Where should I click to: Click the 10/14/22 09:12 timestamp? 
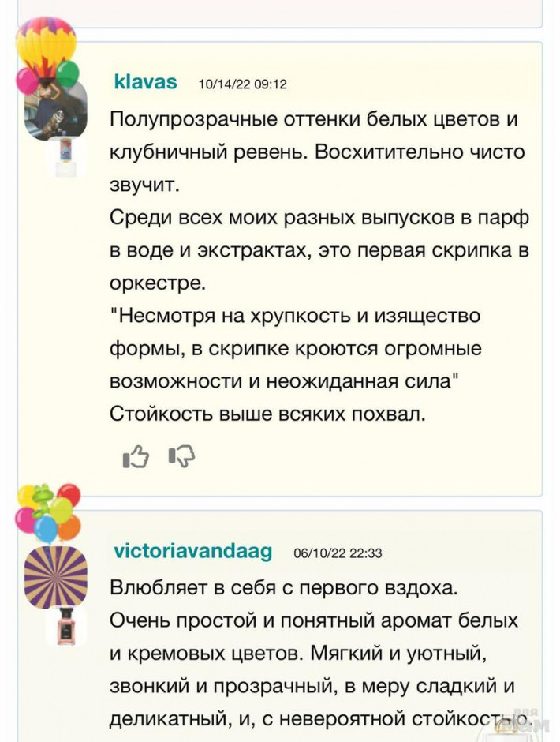pyautogui.click(x=243, y=84)
